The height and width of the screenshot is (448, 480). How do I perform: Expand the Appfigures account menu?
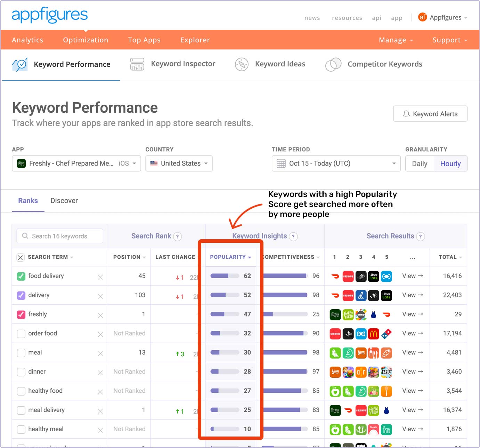click(x=443, y=17)
